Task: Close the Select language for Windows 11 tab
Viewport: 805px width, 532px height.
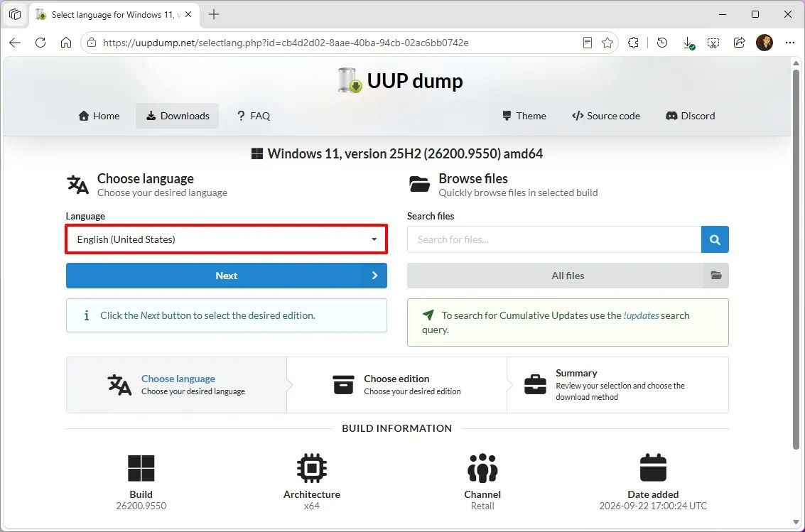Action: coord(188,14)
